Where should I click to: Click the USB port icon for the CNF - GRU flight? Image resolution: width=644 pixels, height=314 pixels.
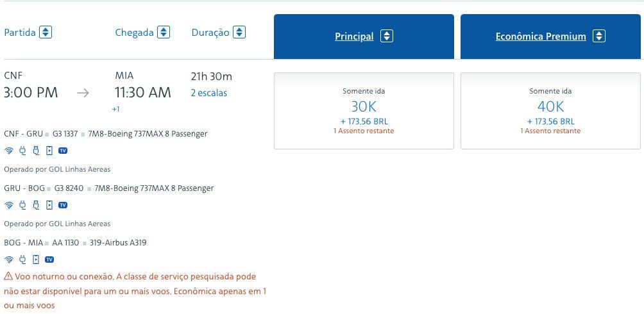36,151
